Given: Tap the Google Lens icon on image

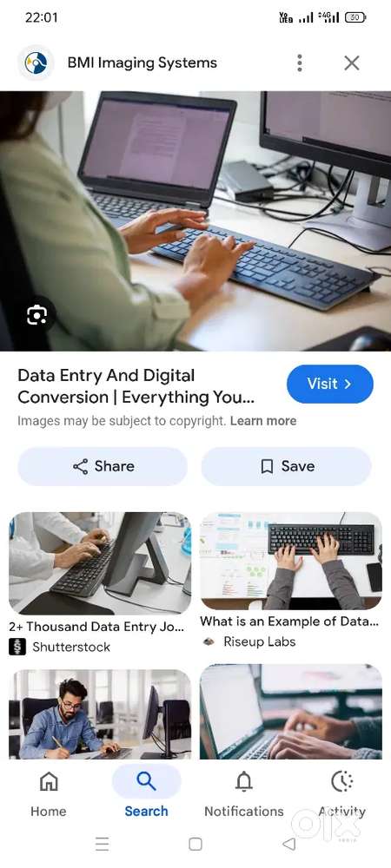Looking at the screenshot, I should 37,315.
